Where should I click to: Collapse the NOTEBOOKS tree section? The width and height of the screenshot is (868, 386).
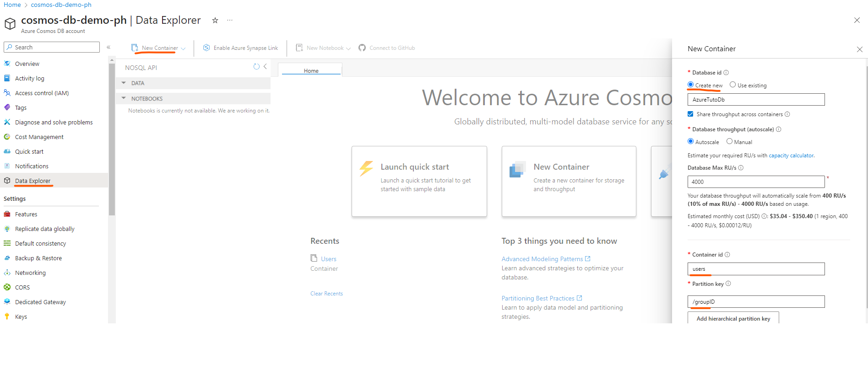124,98
